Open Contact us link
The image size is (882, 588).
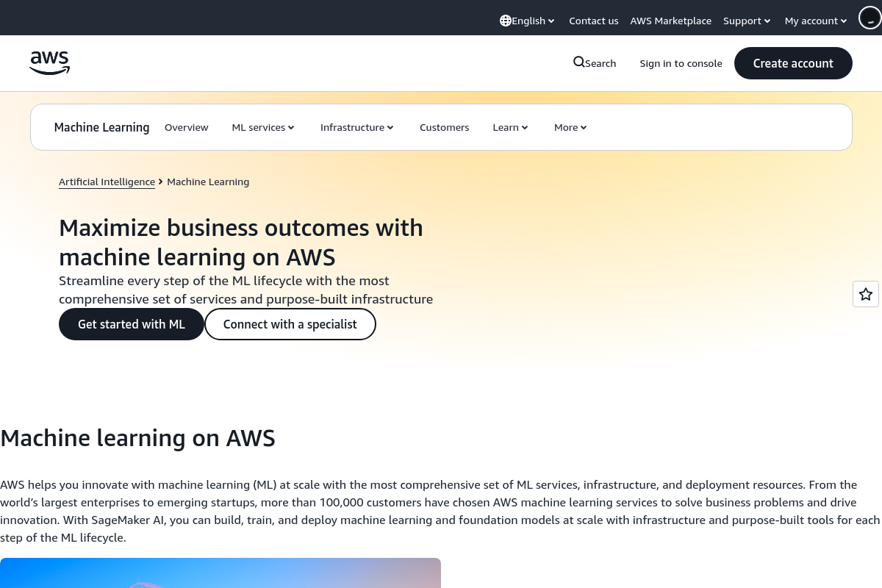[x=593, y=21]
